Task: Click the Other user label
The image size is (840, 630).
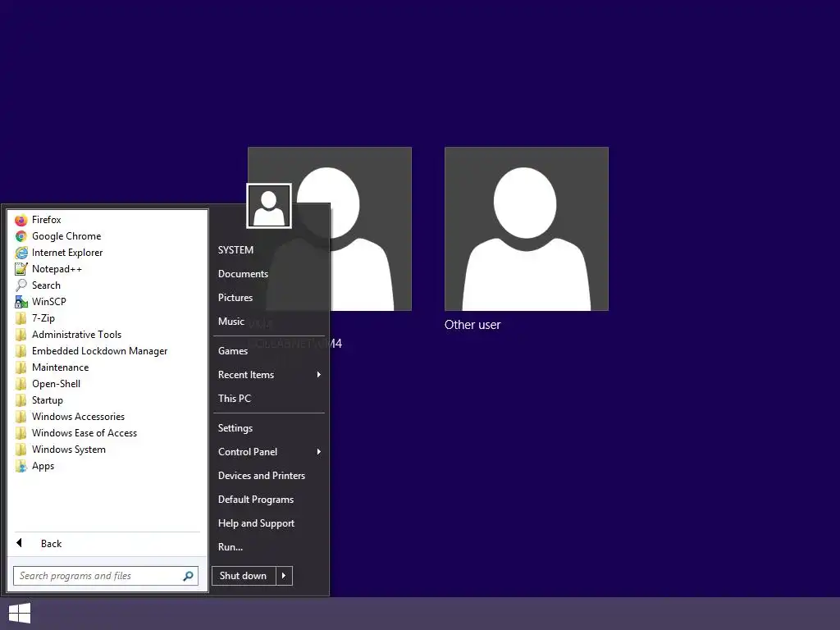Action: (x=472, y=325)
